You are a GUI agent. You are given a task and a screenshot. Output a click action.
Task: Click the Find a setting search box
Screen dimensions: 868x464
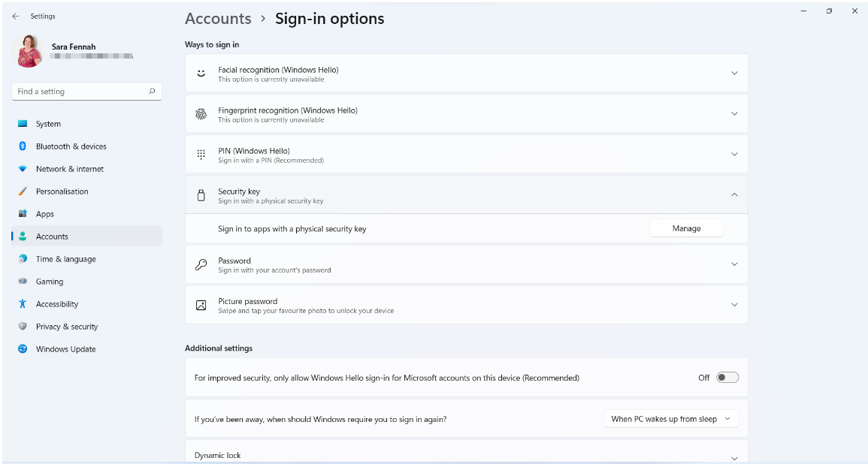click(x=79, y=91)
